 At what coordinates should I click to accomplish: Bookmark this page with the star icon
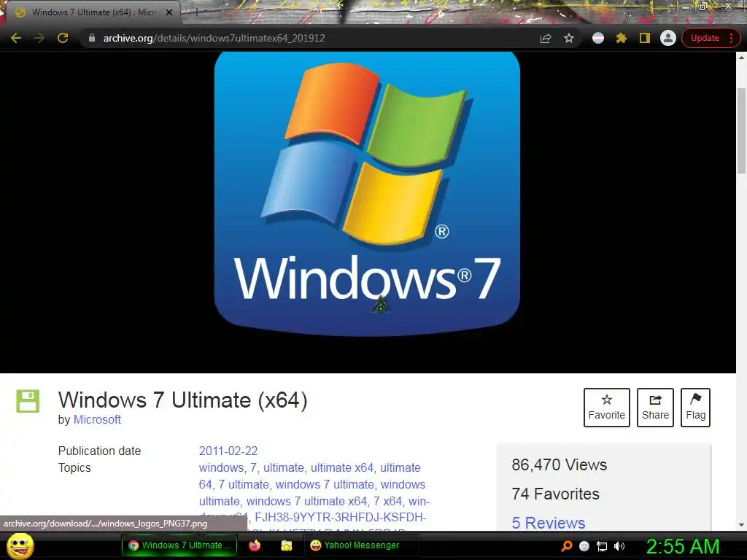[x=569, y=38]
